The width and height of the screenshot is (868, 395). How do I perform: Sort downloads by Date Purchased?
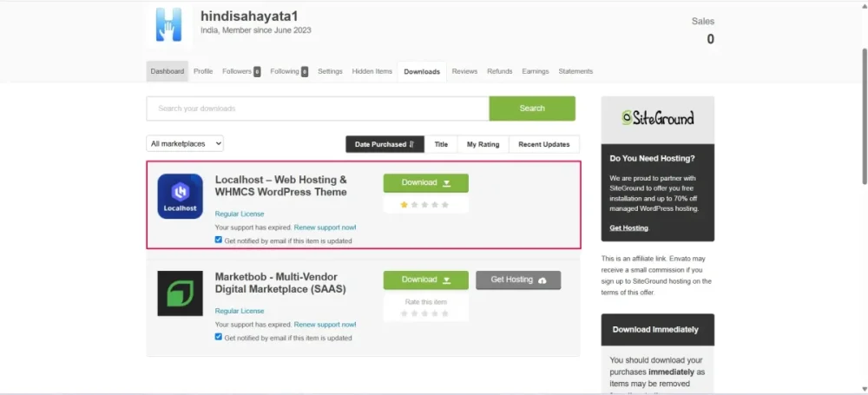coord(385,144)
